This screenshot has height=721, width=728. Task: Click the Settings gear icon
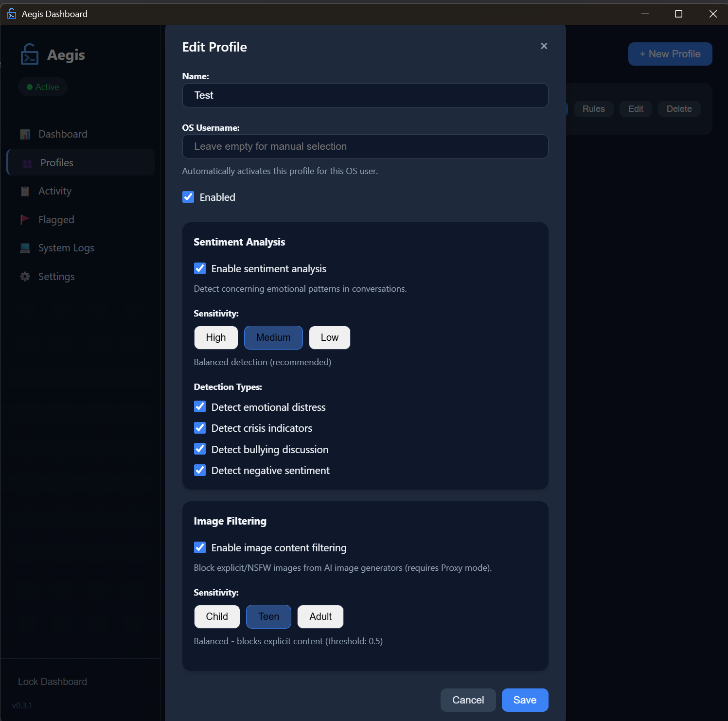[25, 277]
